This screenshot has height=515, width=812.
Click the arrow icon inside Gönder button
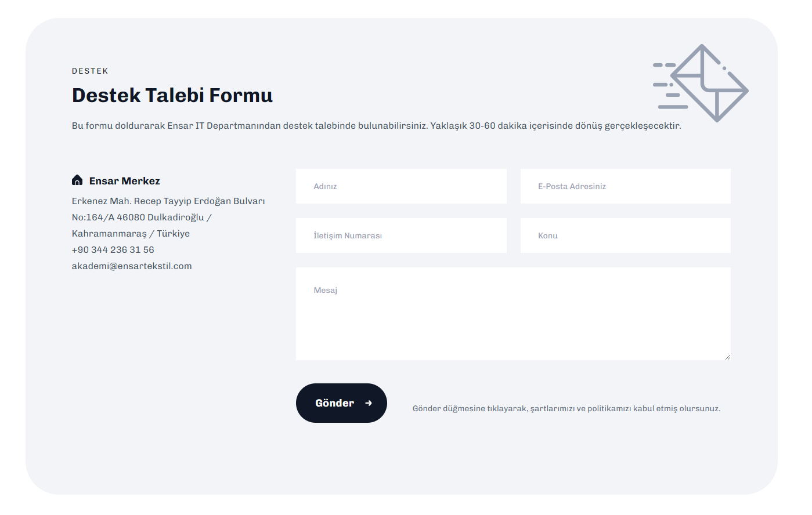[x=369, y=403]
